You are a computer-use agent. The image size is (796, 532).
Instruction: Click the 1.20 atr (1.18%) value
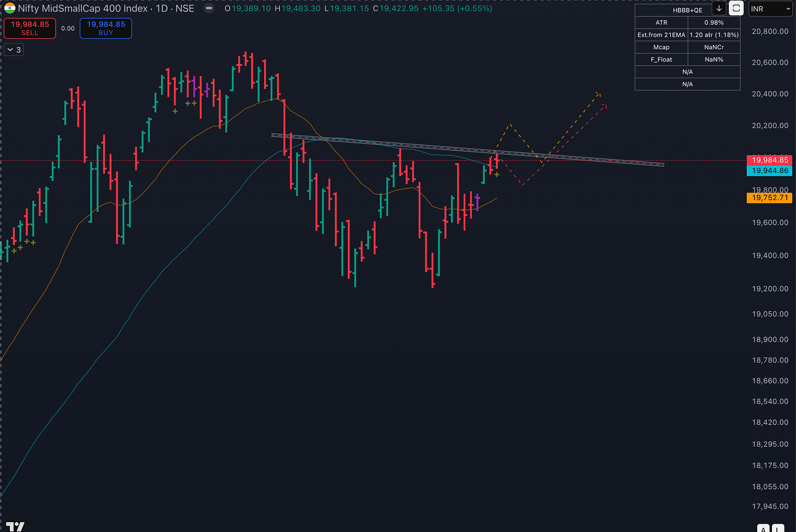tap(714, 35)
